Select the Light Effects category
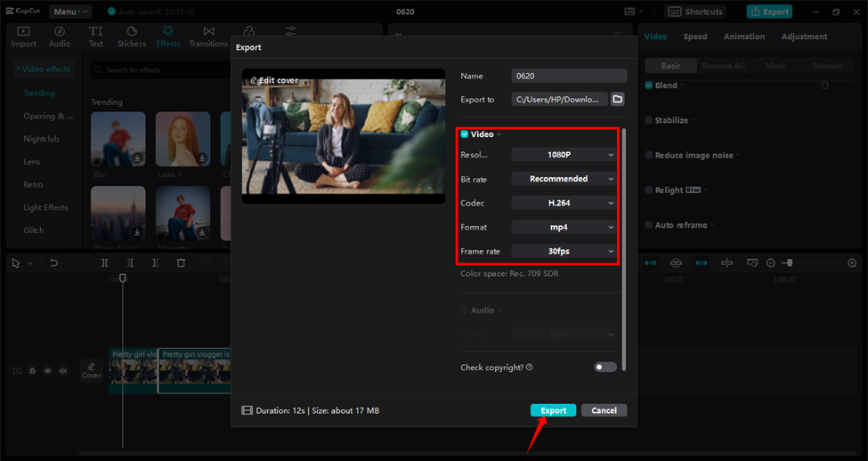The image size is (868, 461). tap(45, 207)
